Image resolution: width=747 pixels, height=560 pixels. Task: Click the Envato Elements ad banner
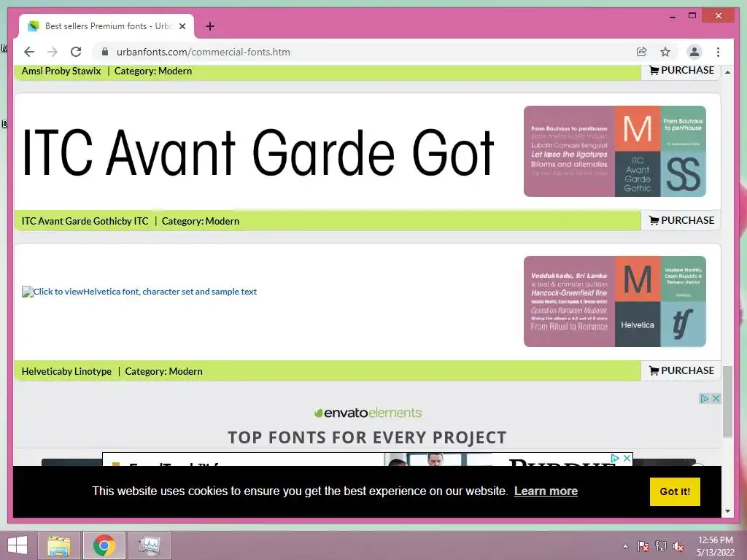368,425
